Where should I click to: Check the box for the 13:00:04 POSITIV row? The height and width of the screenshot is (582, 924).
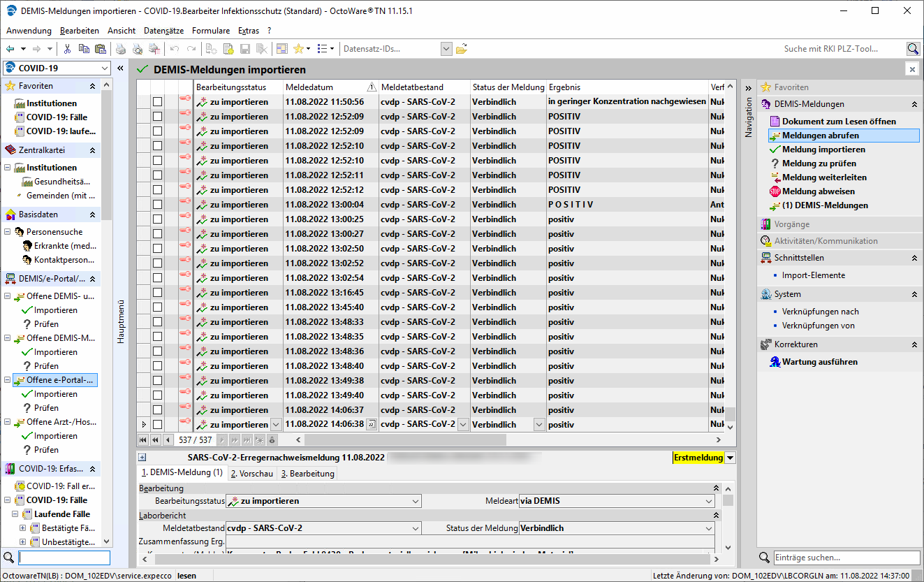(157, 205)
